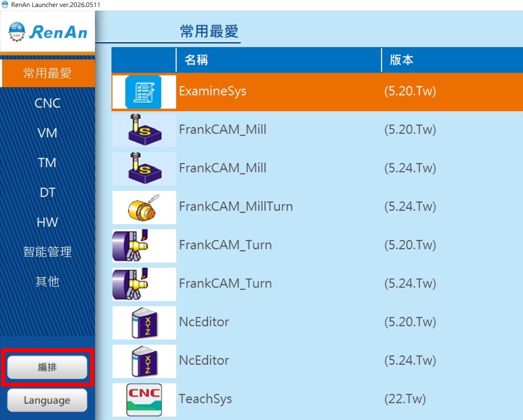Select the ExamineSys name text

212,91
